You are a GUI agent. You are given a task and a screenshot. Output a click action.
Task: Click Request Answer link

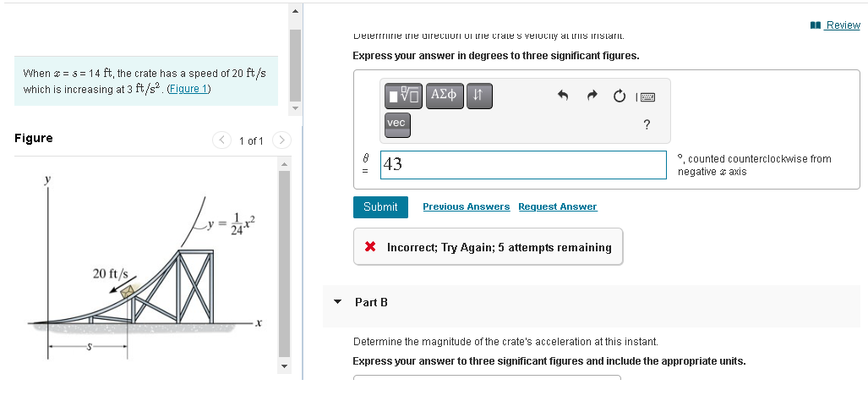558,206
